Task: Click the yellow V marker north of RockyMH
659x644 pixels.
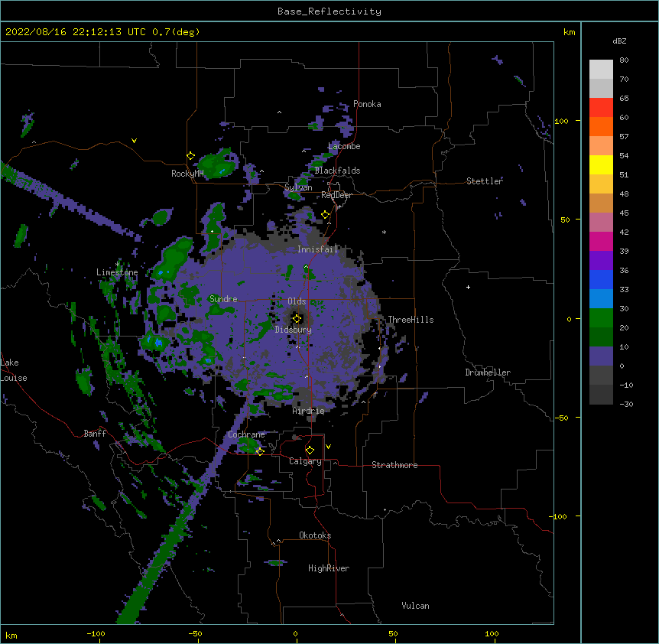Action: 134,141
